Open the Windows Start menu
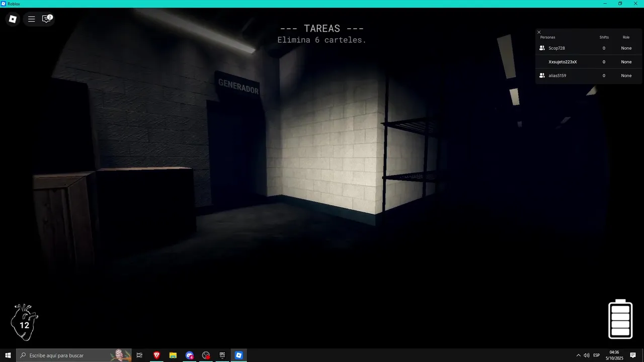 click(x=8, y=355)
